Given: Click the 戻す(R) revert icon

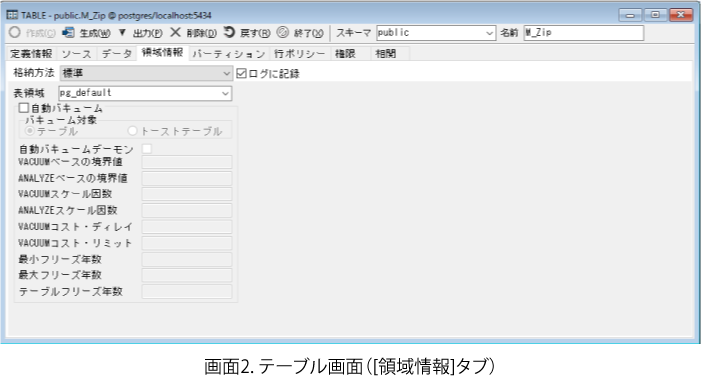Looking at the screenshot, I should (x=229, y=32).
